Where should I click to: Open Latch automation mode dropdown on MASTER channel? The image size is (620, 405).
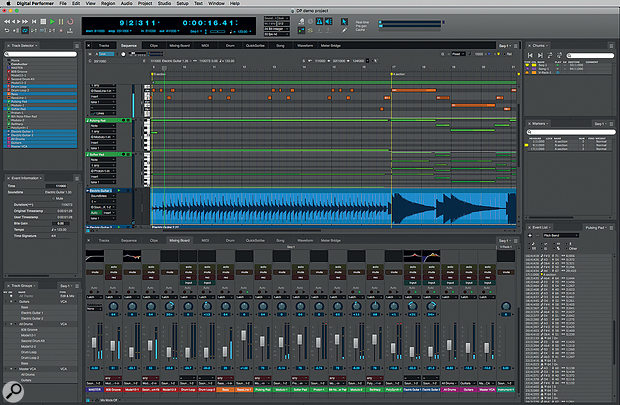95,297
